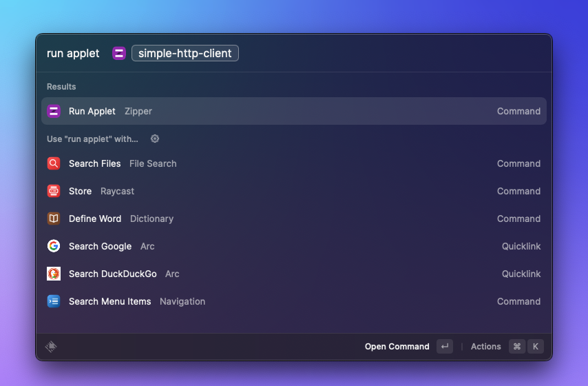Click 'Quicklink' label on Search DuckDuckGo row

click(x=521, y=274)
